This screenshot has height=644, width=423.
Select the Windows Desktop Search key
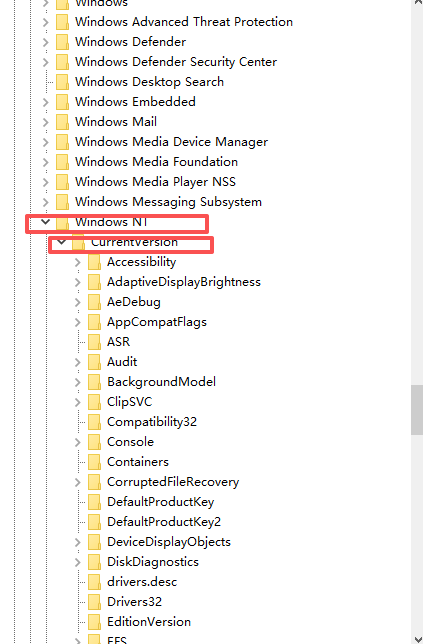[x=149, y=82]
